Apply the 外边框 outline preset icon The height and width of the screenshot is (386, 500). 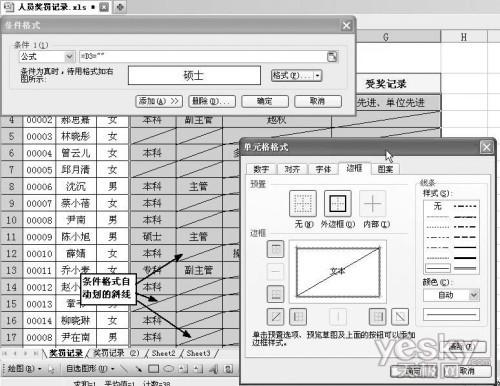[x=338, y=204]
